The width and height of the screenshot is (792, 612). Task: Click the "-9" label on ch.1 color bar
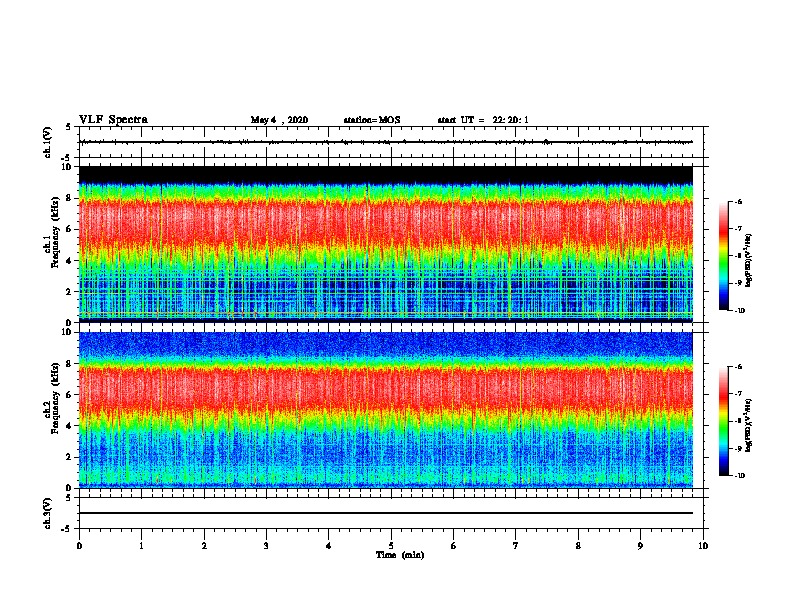738,283
